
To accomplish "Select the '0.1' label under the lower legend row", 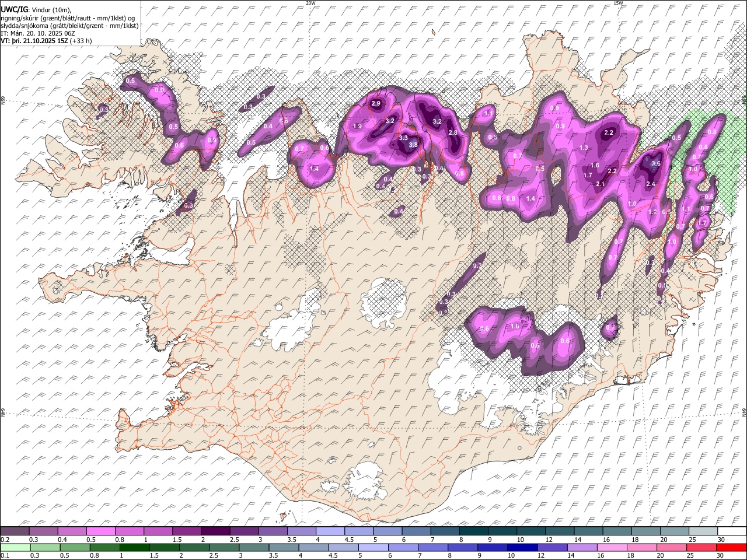I will click(5, 555).
